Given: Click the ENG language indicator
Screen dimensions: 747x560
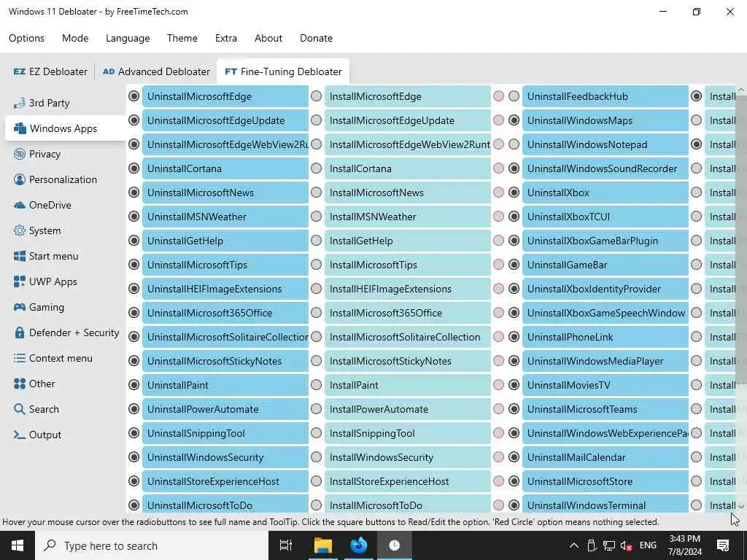Looking at the screenshot, I should pos(648,545).
